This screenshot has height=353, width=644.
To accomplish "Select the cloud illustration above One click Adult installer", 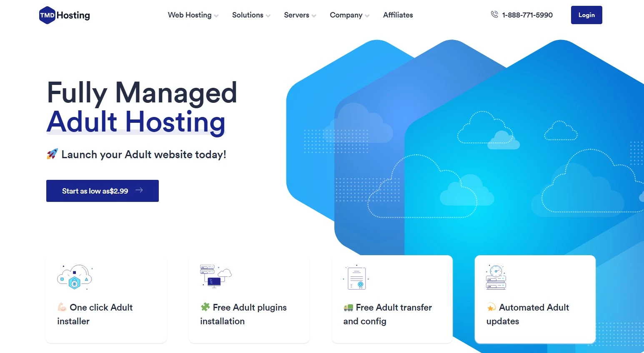I will click(x=74, y=276).
